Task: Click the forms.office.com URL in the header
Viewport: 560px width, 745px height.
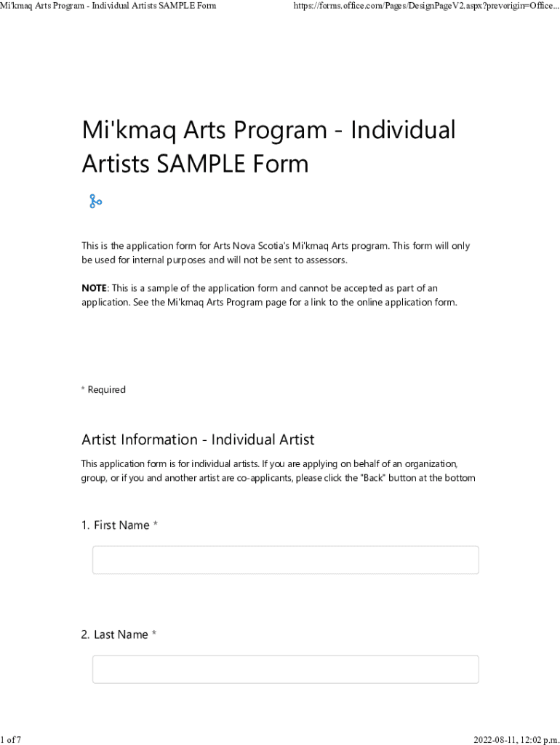Action: coord(426,7)
